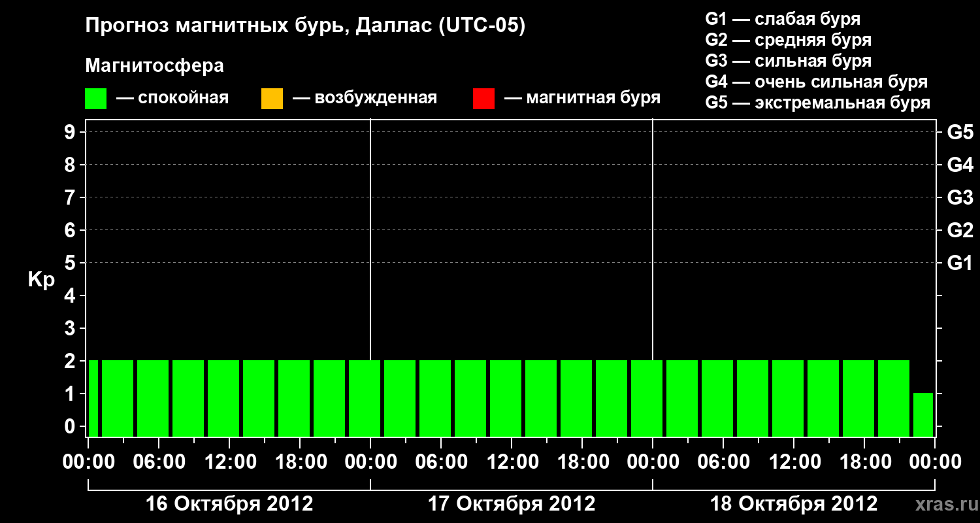Click the right-axis 'G3' label beside gridline 7
The height and width of the screenshot is (523, 980).
tap(960, 197)
